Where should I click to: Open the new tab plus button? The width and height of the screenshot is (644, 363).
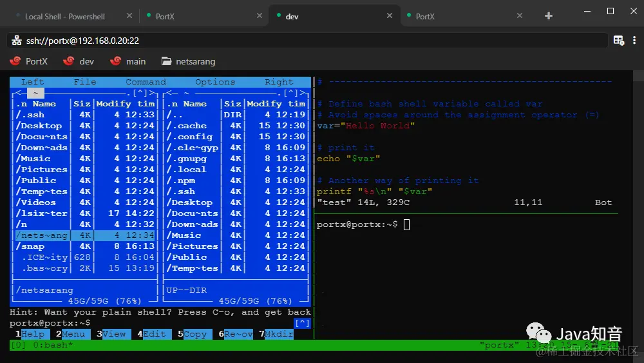point(548,16)
